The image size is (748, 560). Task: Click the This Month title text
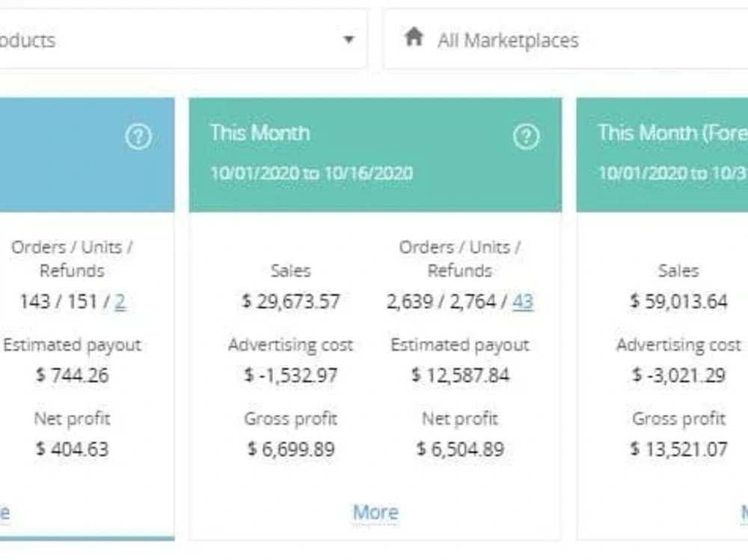point(260,133)
